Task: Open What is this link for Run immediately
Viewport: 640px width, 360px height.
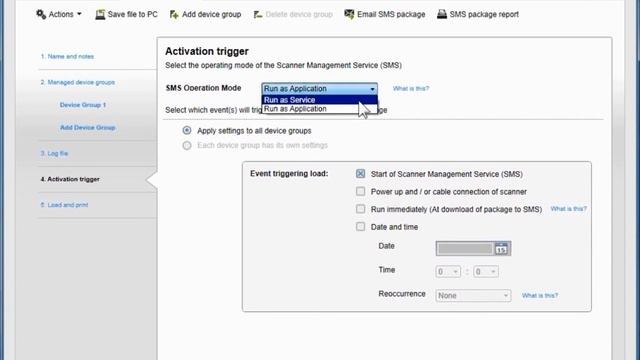Action: (568, 209)
